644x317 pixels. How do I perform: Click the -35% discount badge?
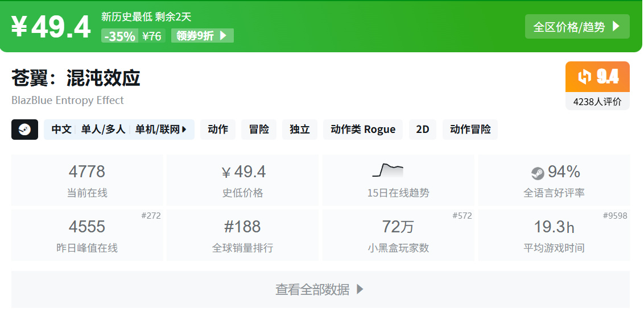pyautogui.click(x=119, y=36)
